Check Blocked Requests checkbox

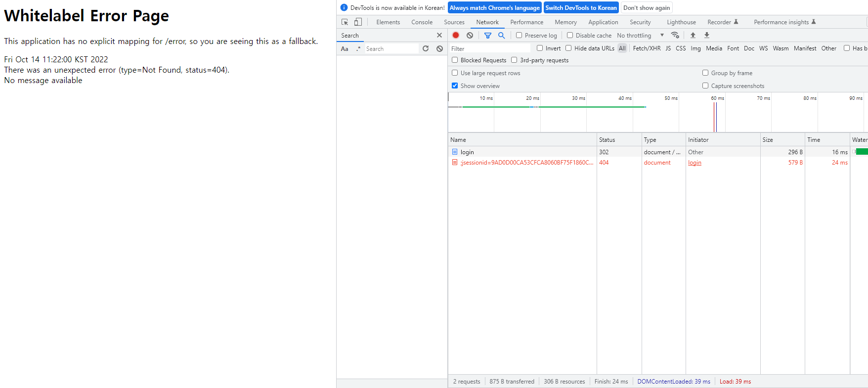click(x=455, y=60)
